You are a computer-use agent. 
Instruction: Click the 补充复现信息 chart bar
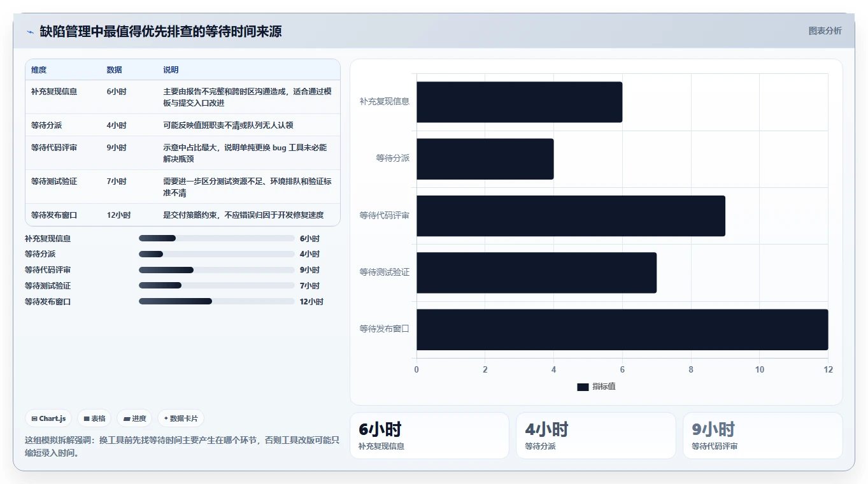click(519, 102)
